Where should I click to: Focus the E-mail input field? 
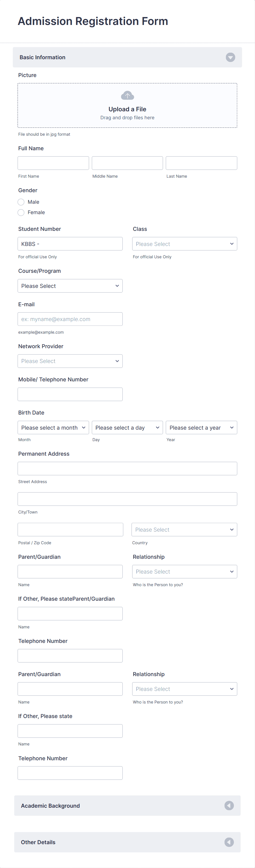(x=70, y=319)
